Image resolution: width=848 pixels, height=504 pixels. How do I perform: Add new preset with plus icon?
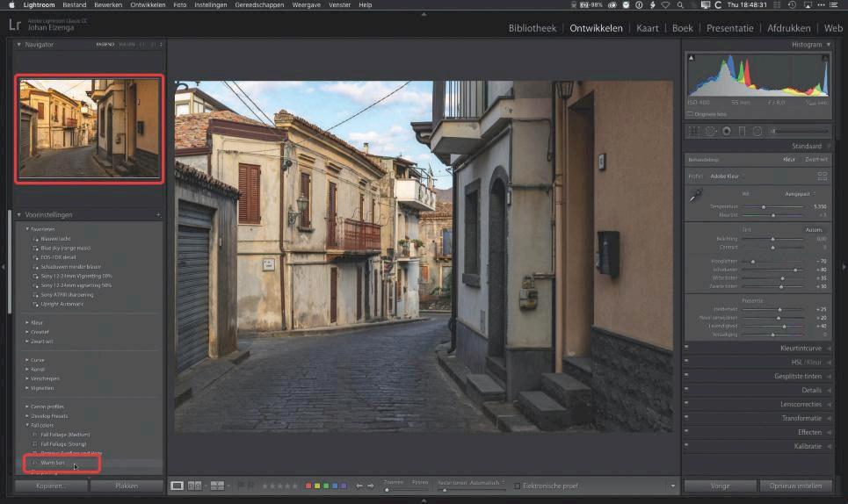(x=158, y=214)
